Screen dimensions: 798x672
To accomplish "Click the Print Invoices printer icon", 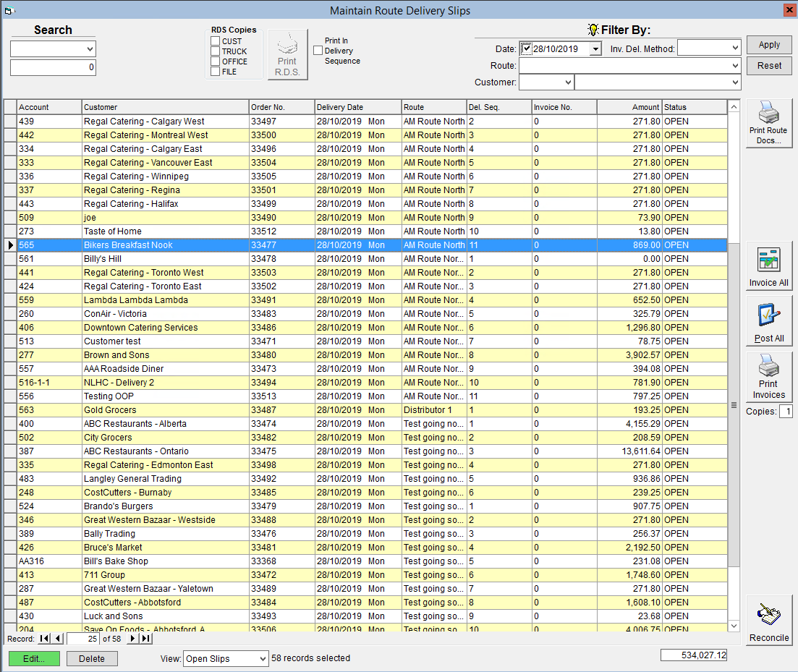I will (x=768, y=365).
